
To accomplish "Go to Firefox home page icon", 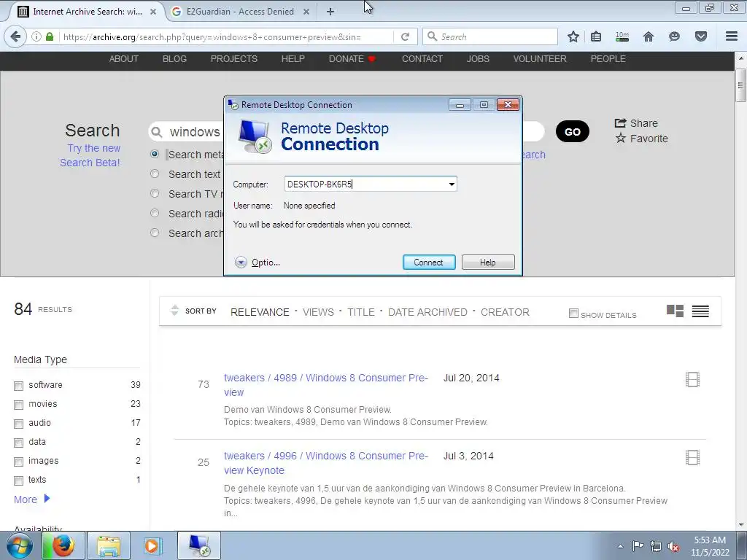I will tap(649, 36).
